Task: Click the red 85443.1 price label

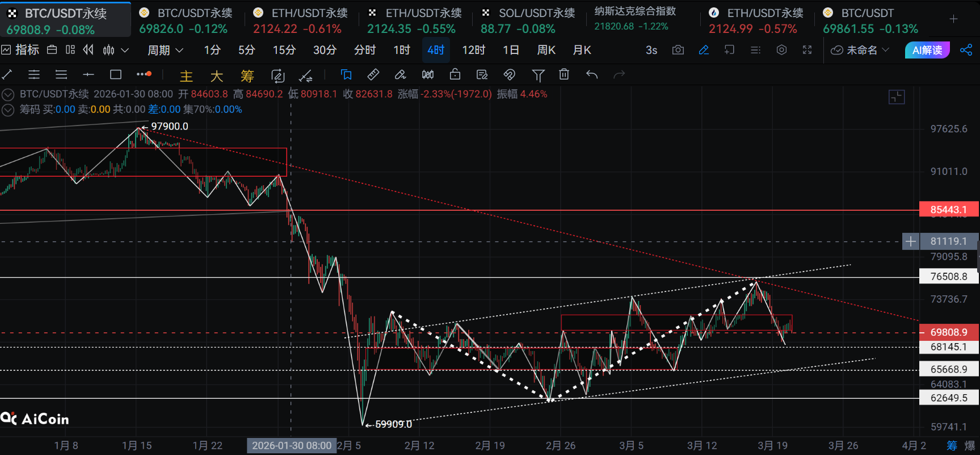Action: (948, 210)
